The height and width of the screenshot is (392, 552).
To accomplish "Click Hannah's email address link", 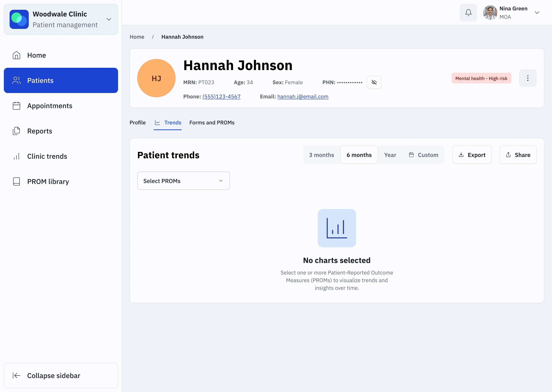I will coord(303,96).
